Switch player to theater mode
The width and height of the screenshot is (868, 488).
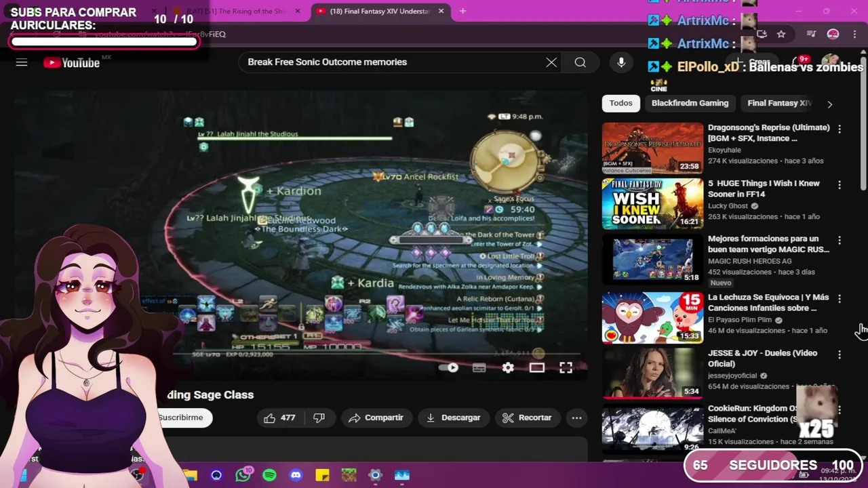pos(537,367)
